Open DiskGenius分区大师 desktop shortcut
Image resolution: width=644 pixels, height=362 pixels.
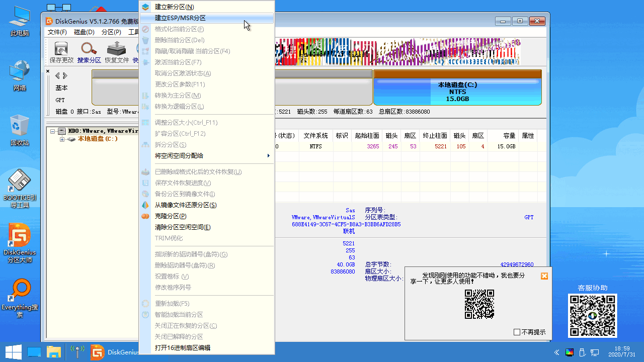coord(20,244)
